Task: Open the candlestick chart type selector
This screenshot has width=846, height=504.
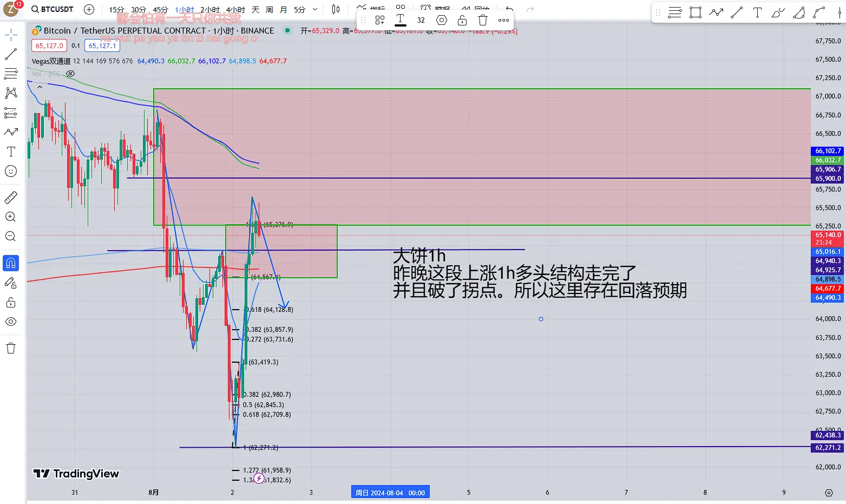Action: [336, 9]
